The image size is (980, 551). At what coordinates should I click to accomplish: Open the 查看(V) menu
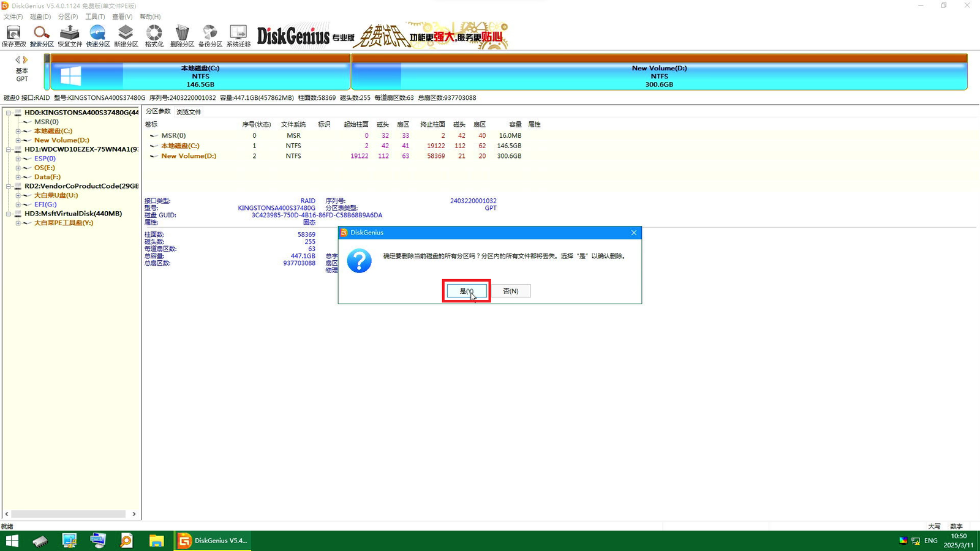(x=122, y=17)
